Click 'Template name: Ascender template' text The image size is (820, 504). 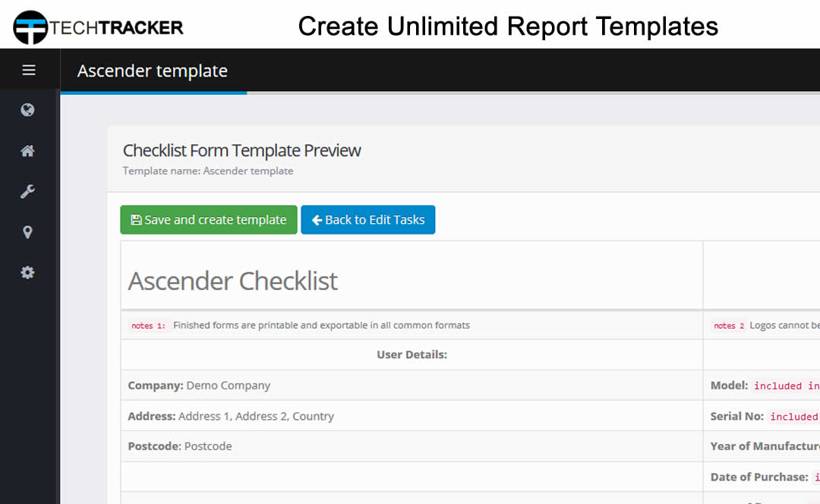(208, 171)
